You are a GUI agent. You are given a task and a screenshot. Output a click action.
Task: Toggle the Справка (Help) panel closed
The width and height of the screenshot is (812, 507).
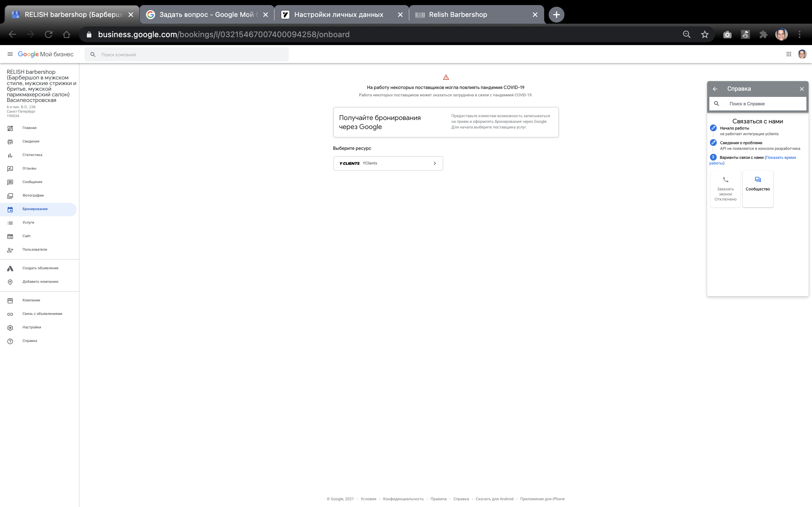tap(802, 89)
